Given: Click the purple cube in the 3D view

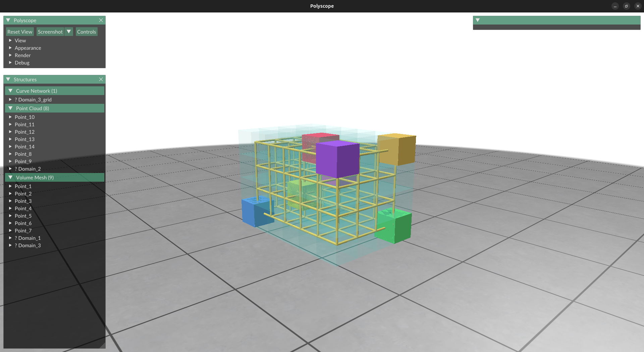Looking at the screenshot, I should coord(337,159).
